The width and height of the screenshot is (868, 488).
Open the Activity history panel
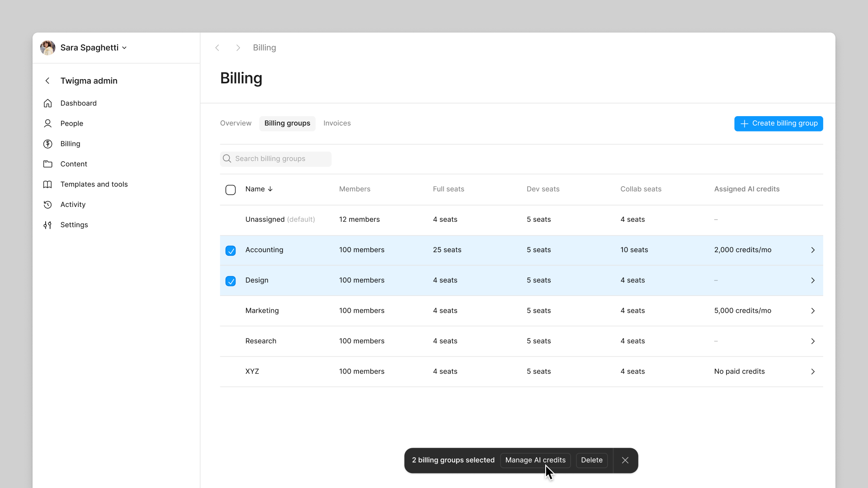pos(73,204)
